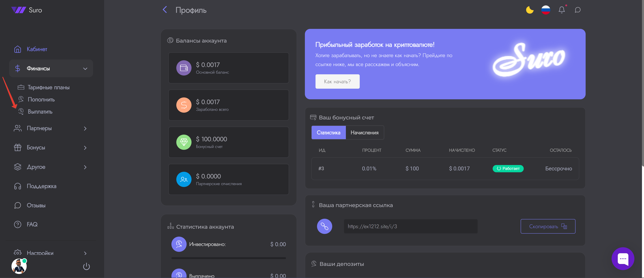Open Тарифные планы menu item
Viewport: 644px width, 278px height.
pyautogui.click(x=48, y=87)
